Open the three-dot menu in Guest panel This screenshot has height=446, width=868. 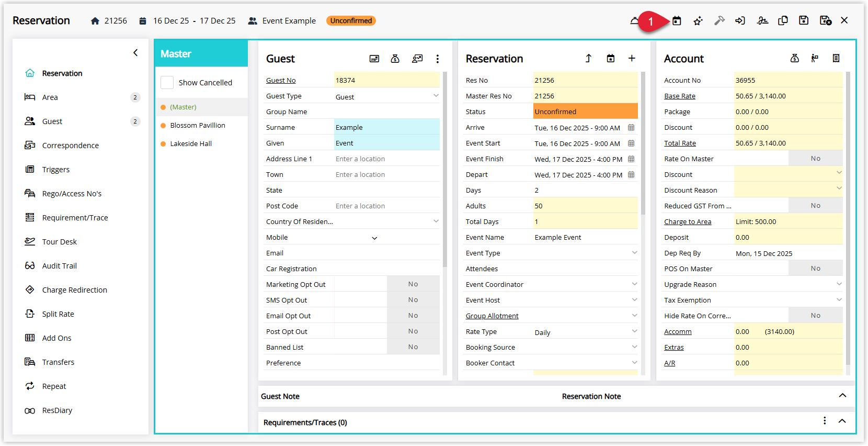[x=438, y=59]
